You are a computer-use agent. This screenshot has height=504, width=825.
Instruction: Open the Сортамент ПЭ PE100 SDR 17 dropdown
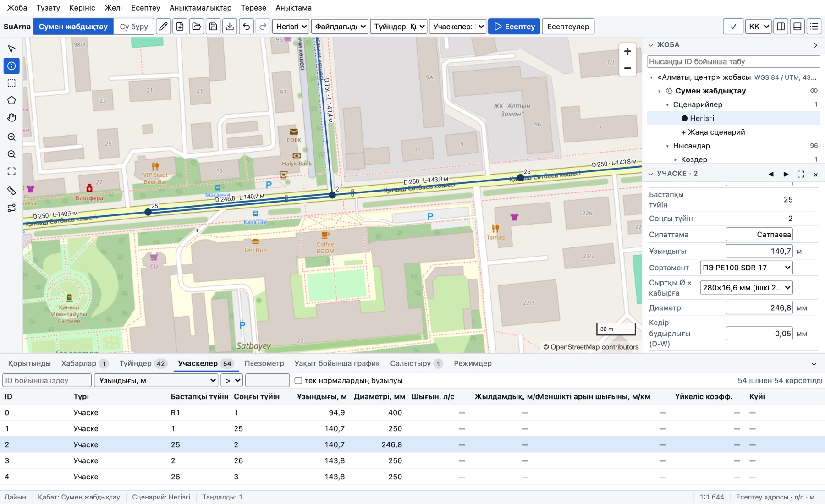click(746, 268)
